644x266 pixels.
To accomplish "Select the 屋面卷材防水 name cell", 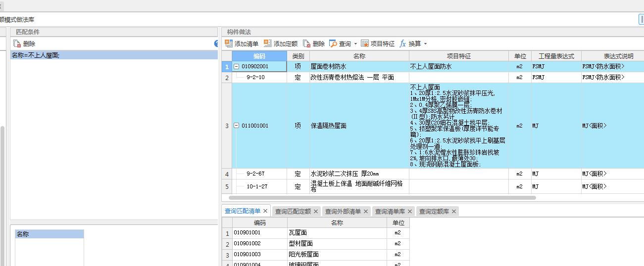I will [x=359, y=66].
